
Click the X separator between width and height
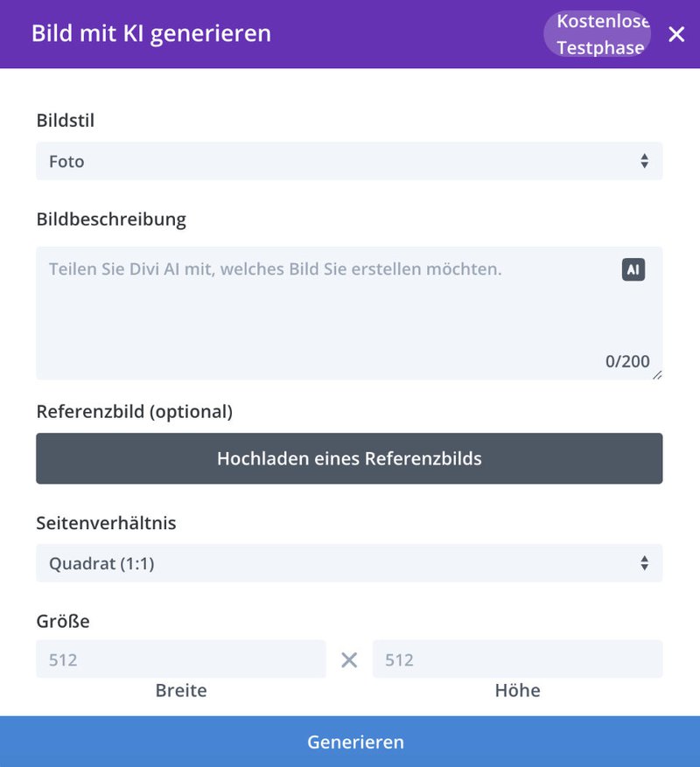point(349,659)
